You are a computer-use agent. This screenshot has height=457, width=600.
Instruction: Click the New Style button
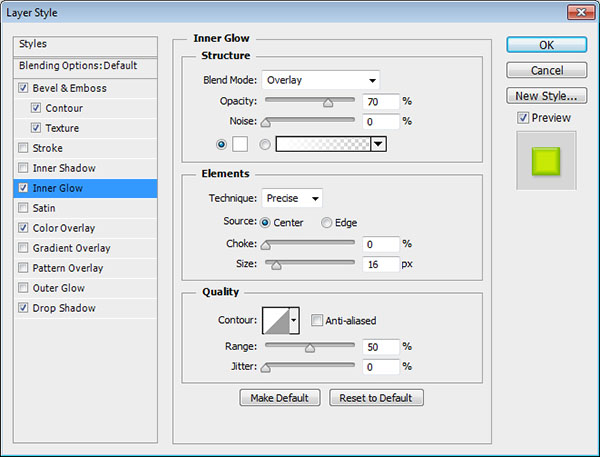[x=545, y=96]
